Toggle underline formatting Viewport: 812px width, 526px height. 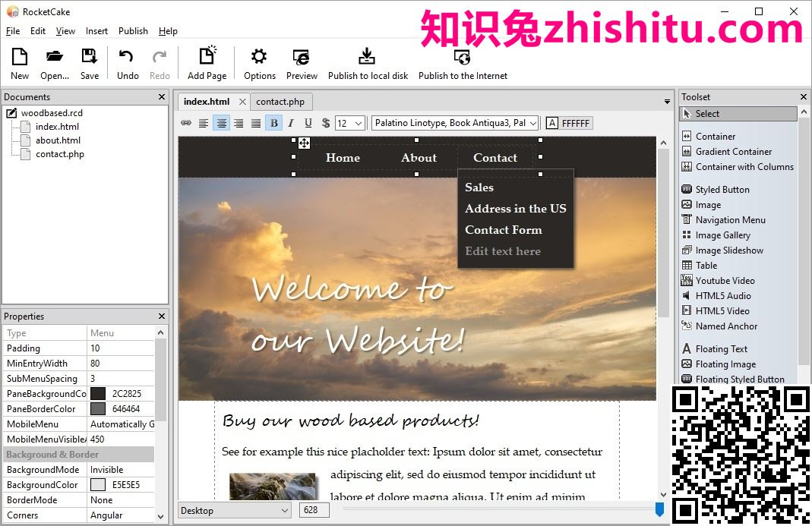308,123
